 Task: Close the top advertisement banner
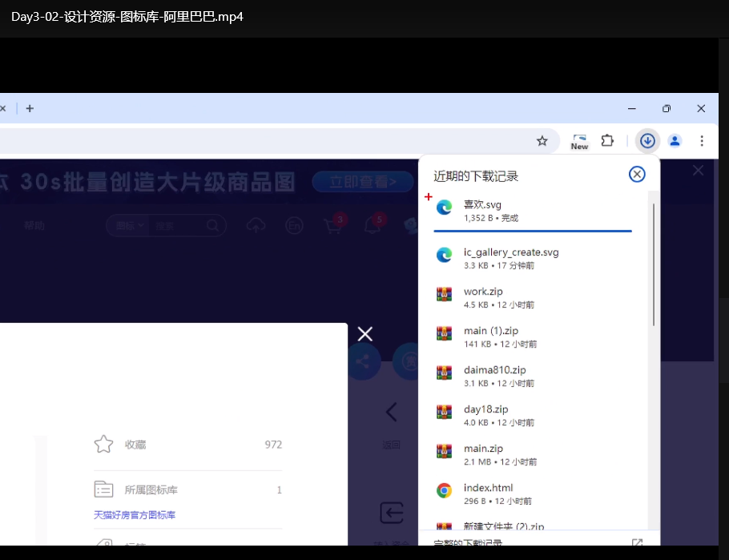pos(698,170)
